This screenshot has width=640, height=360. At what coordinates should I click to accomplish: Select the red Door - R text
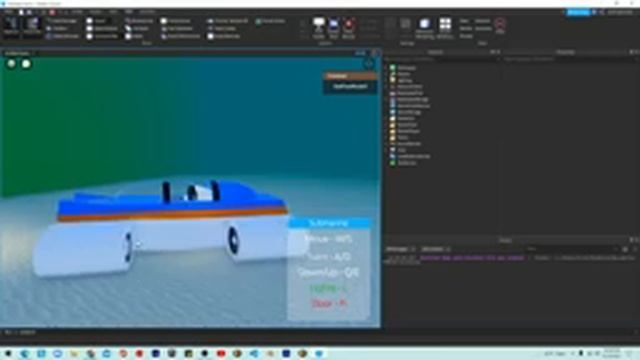(329, 303)
